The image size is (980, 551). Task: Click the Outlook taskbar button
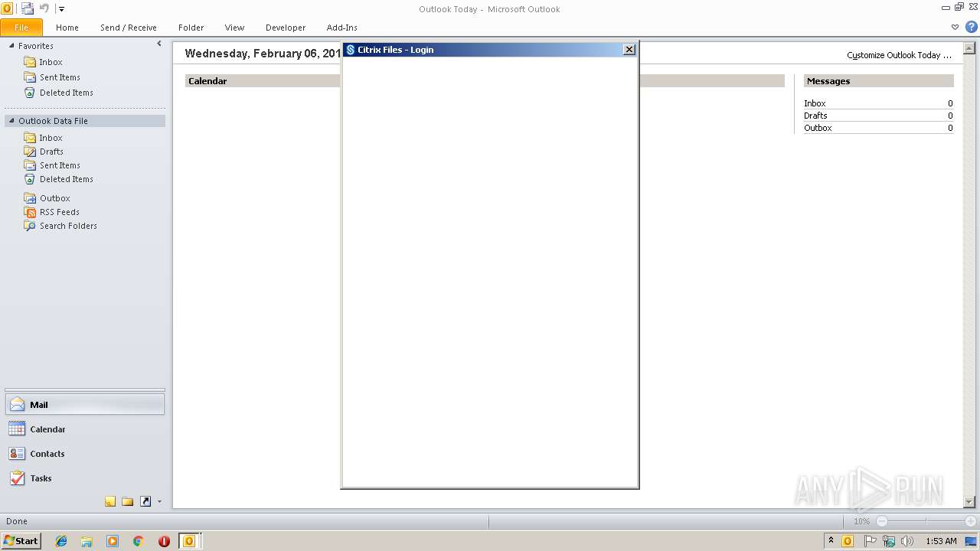pyautogui.click(x=189, y=541)
